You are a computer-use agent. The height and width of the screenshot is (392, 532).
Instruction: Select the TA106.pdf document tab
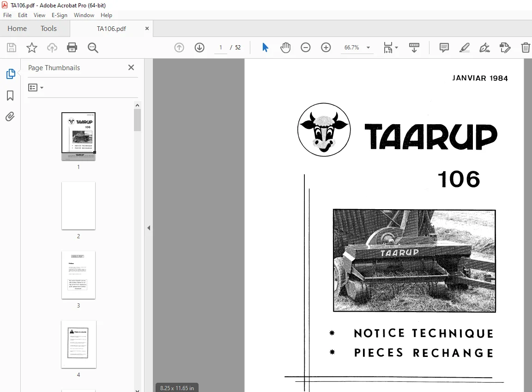[x=111, y=29]
